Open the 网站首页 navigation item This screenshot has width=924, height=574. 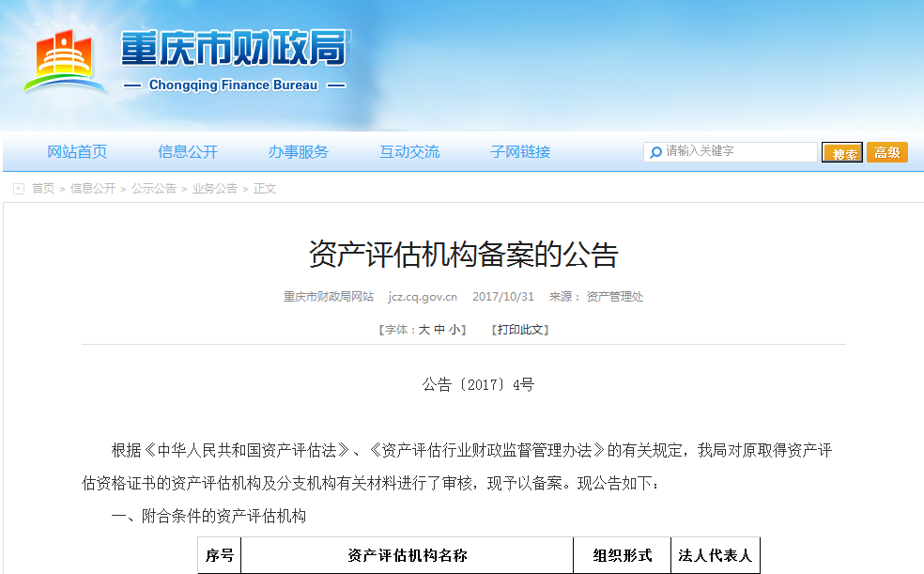[x=77, y=152]
